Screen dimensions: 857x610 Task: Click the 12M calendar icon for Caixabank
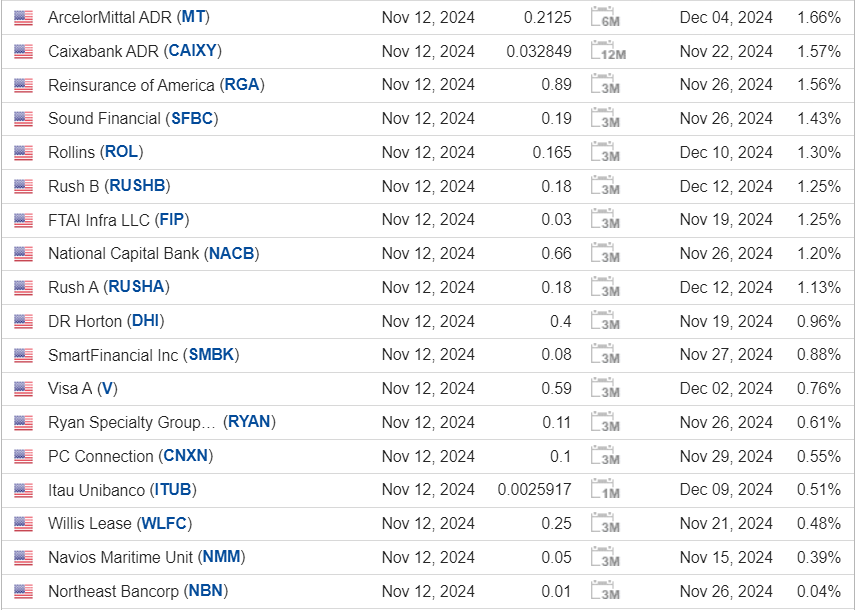tap(608, 51)
